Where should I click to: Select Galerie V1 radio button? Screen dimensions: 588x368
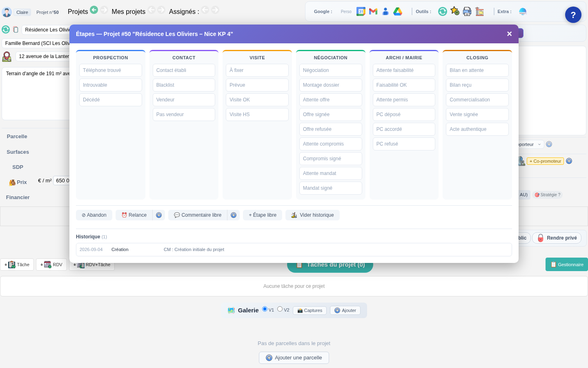click(265, 309)
